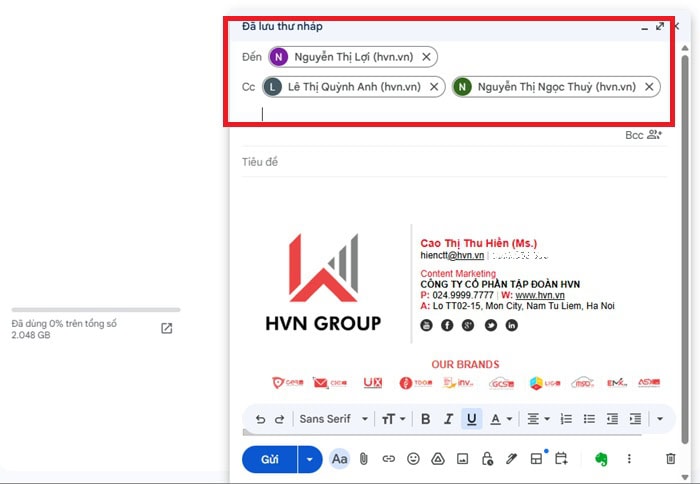Click the Facebook icon in signature
The width and height of the screenshot is (700, 484).
(447, 325)
